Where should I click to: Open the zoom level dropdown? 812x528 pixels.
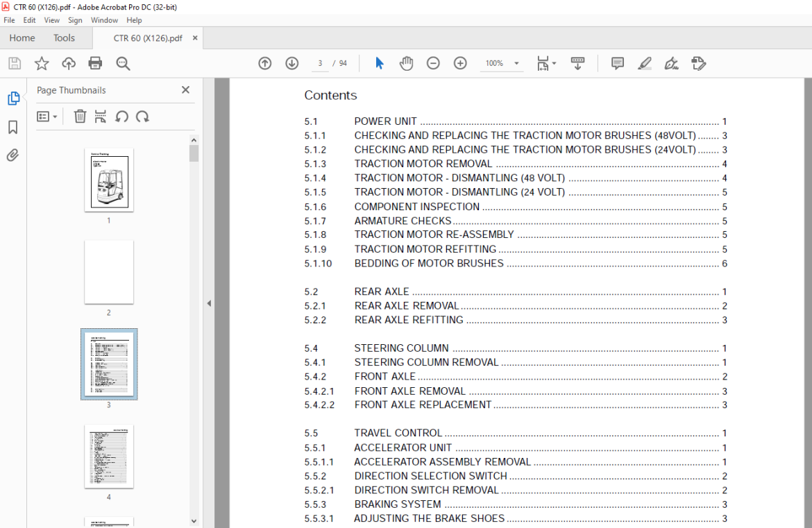pos(516,64)
